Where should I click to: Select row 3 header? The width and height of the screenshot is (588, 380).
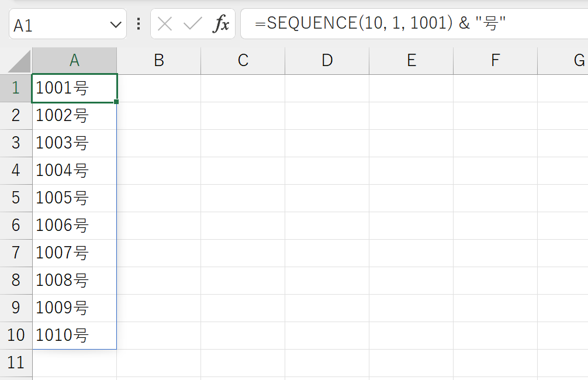tap(16, 143)
